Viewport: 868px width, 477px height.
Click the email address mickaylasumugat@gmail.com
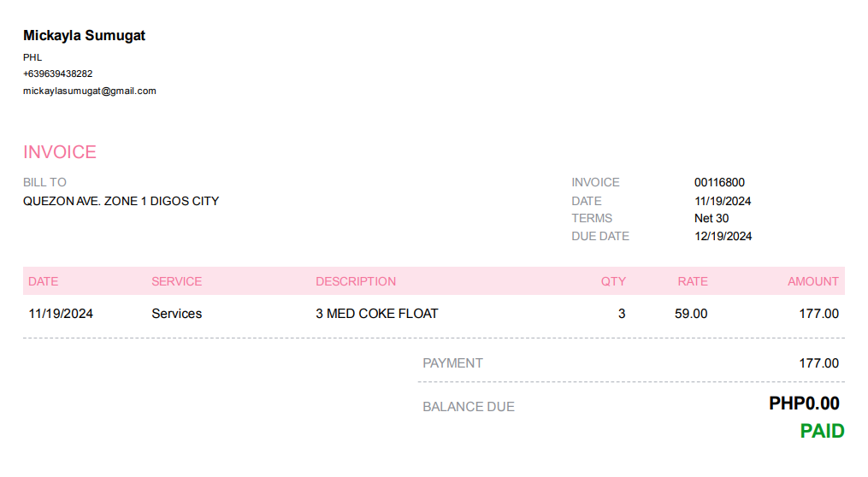(90, 91)
